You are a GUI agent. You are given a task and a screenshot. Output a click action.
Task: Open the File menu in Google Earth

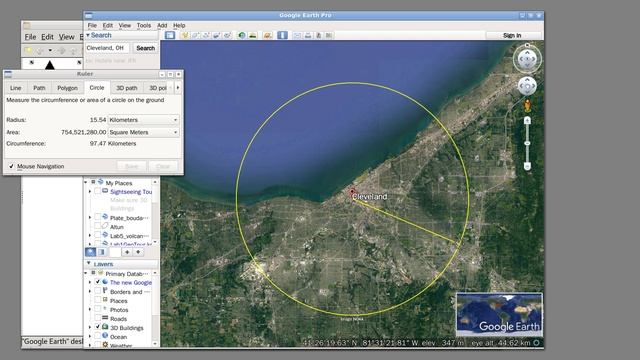tap(92, 25)
